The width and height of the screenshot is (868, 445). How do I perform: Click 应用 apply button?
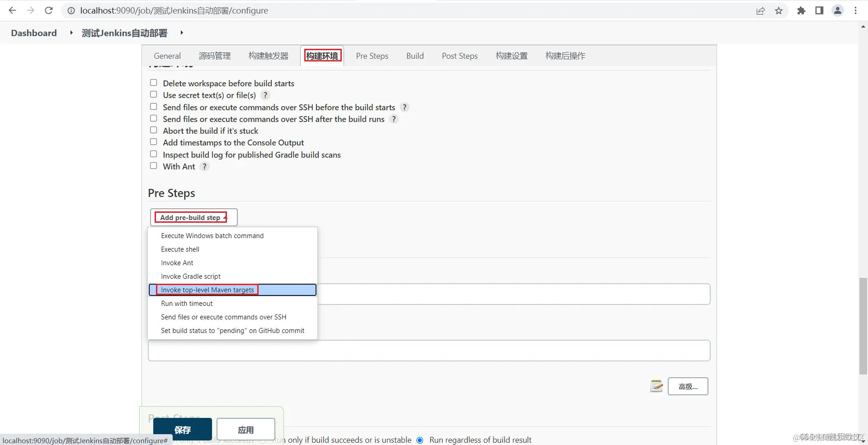246,430
